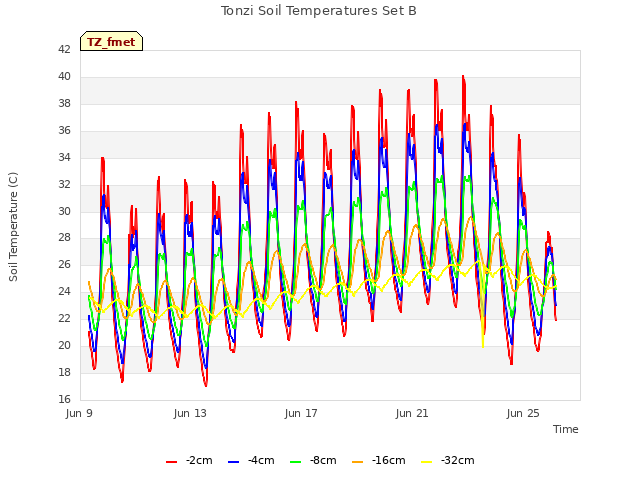This screenshot has height=480, width=640.
Task: Select the -4cm legend label
Action: tap(261, 460)
